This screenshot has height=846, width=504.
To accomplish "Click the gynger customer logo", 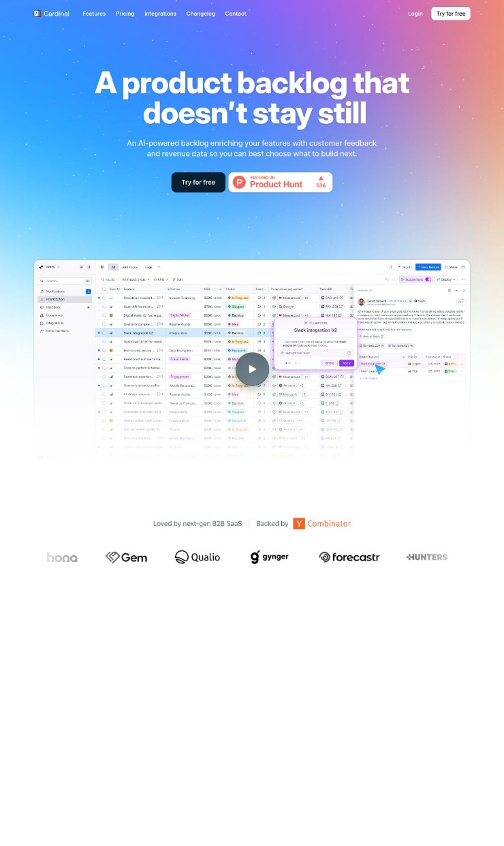I will (x=270, y=557).
